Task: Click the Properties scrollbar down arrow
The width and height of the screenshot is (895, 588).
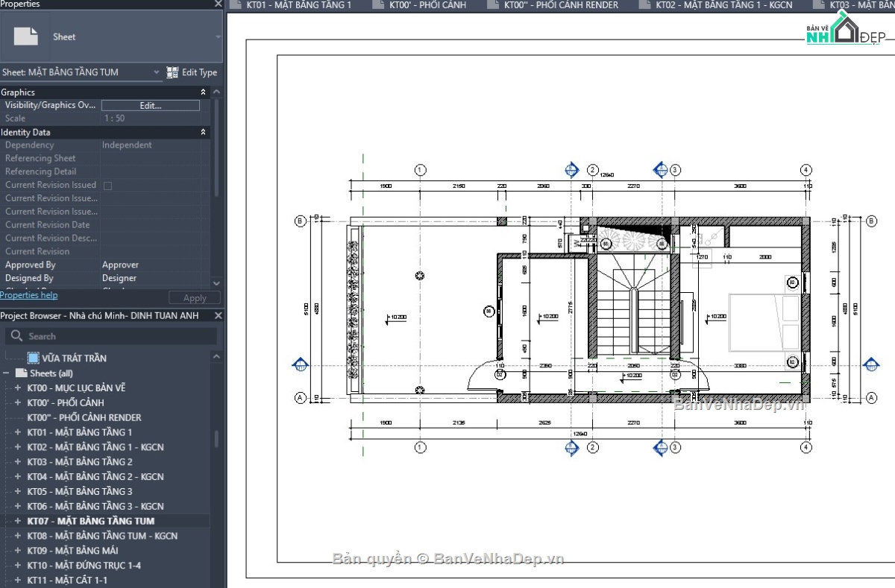Action: [216, 283]
